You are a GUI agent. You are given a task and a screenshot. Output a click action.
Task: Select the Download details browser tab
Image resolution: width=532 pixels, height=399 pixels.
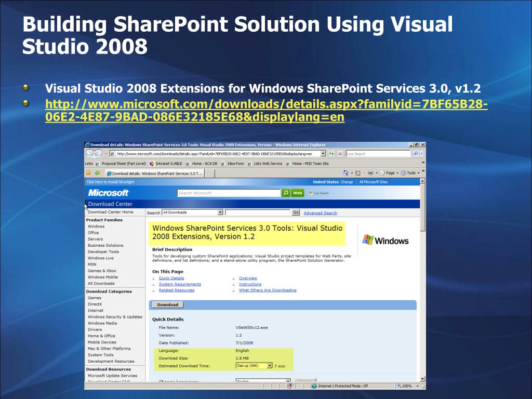tap(154, 174)
